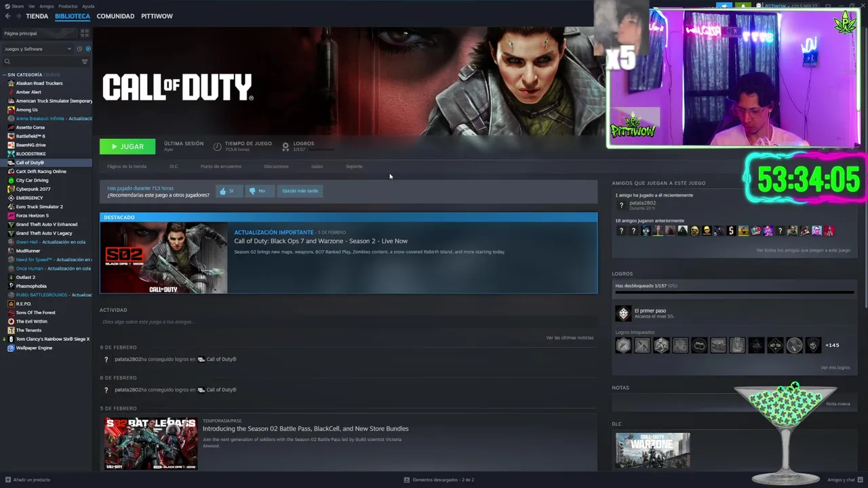Select BLOODSTRIKE game icon
This screenshot has height=488, width=868.
11,154
